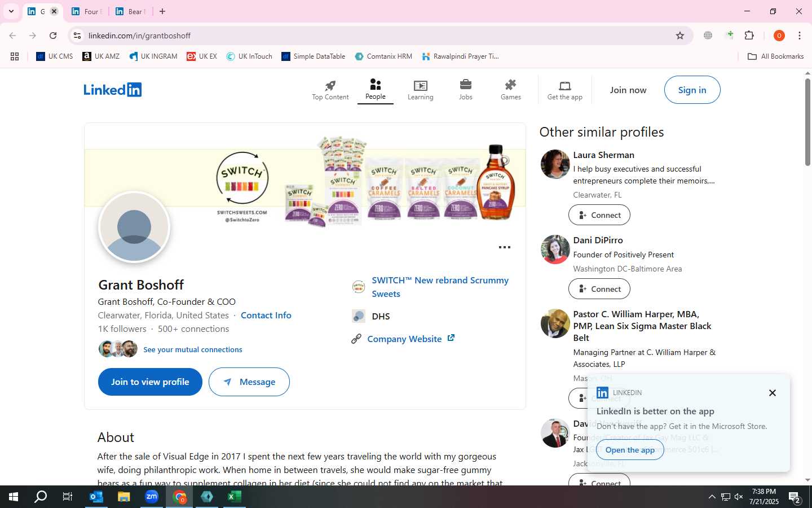This screenshot has height=508, width=812.
Task: Click the SWITCH banner cover image
Action: click(x=305, y=178)
